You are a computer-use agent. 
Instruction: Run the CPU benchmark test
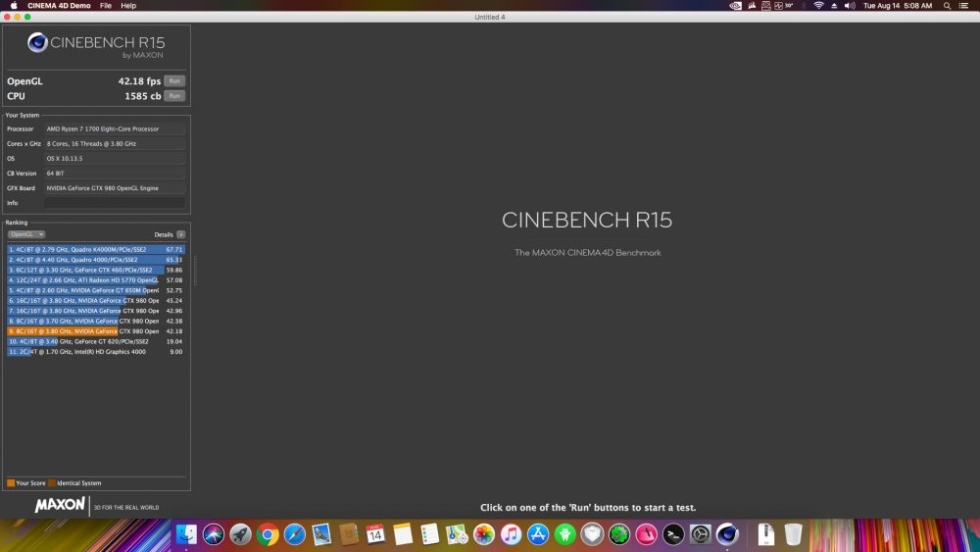point(174,96)
